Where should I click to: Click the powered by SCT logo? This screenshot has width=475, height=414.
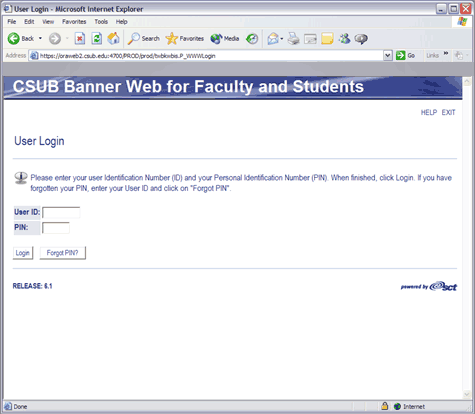(429, 286)
